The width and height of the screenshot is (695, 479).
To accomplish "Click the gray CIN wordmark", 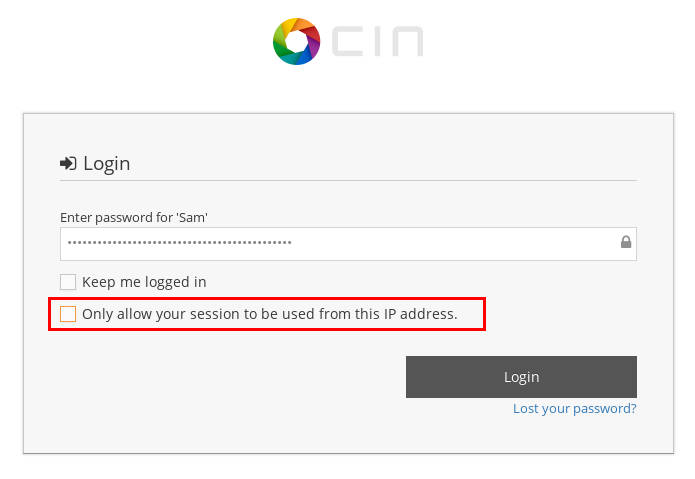I will coord(378,41).
